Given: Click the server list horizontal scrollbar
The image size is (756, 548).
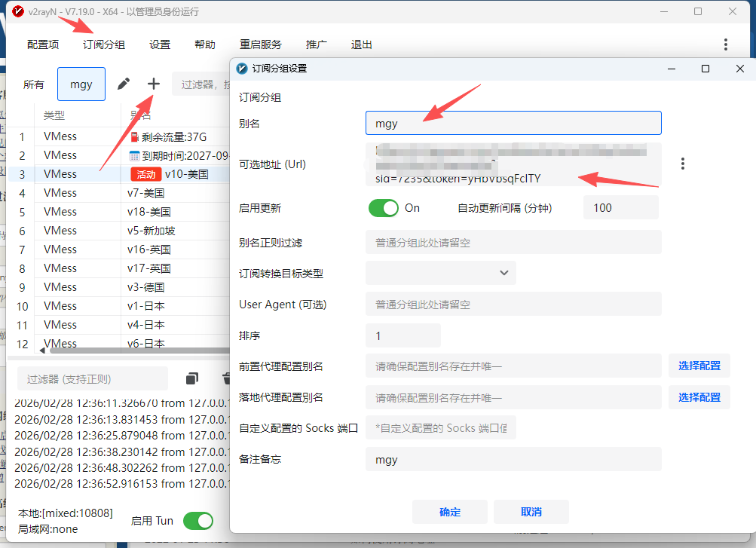Looking at the screenshot, I should (x=140, y=351).
